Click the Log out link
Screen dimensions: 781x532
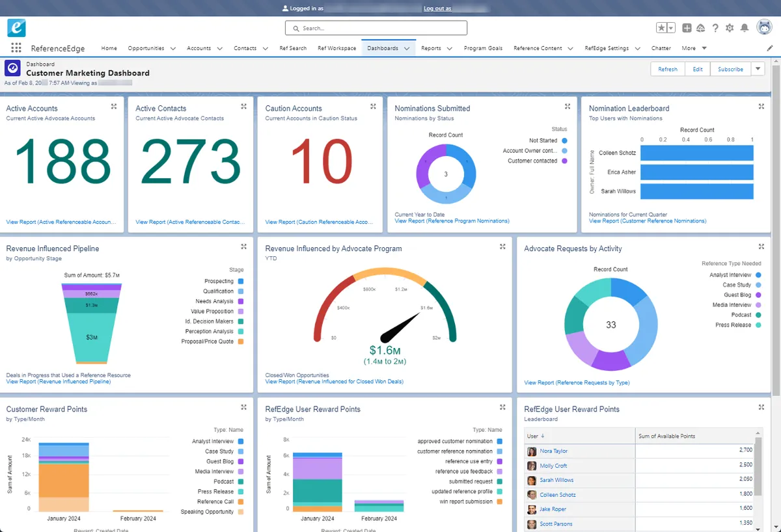(437, 8)
